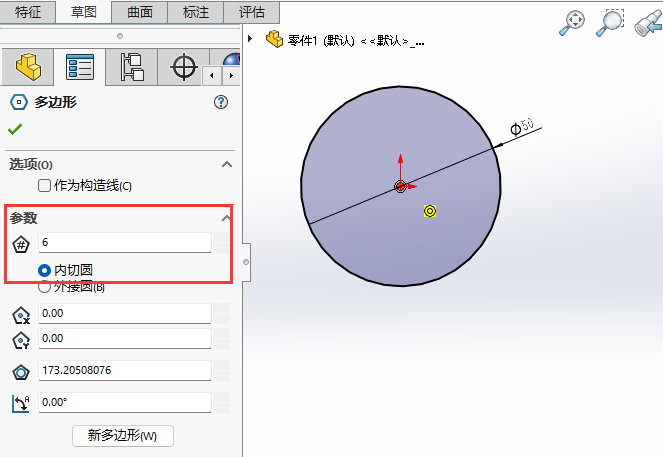This screenshot has height=457, width=663.
Task: Open the FeatureManager design tree tab
Action: pyautogui.click(x=28, y=67)
